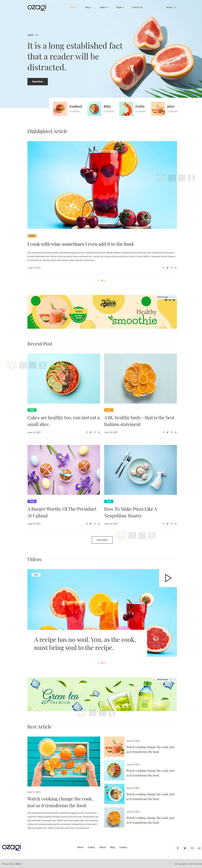Expand the Gallery dropdown menu
The width and height of the screenshot is (202, 868).
click(104, 7)
